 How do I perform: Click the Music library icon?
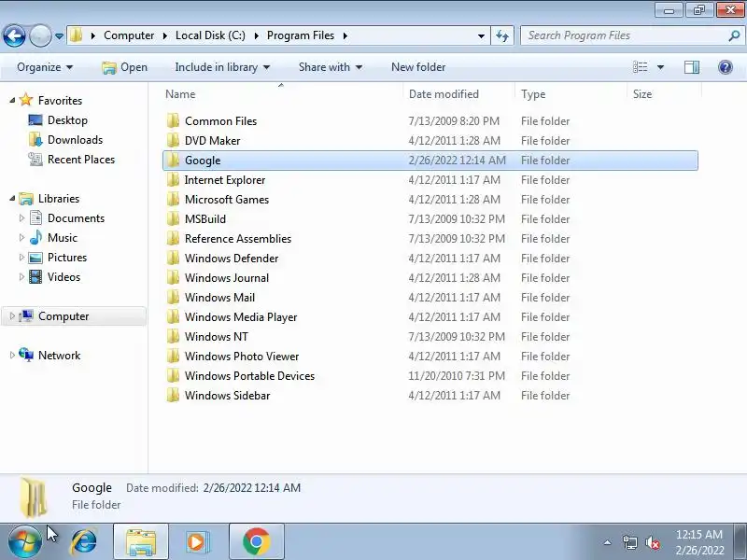coord(35,238)
